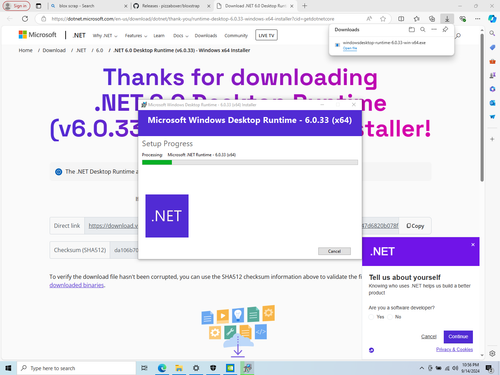Open Learn in .NET navigation

tap(159, 36)
